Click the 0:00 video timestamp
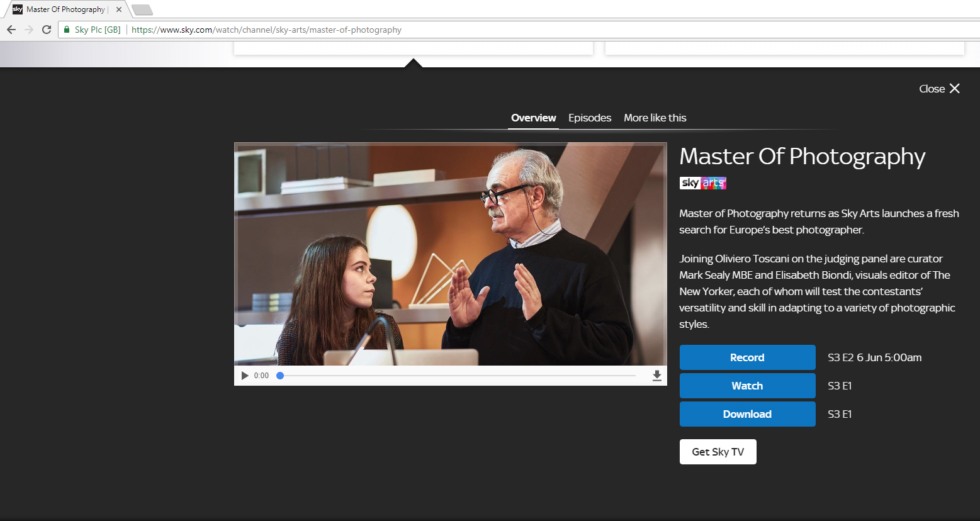The width and height of the screenshot is (980, 521). 261,376
